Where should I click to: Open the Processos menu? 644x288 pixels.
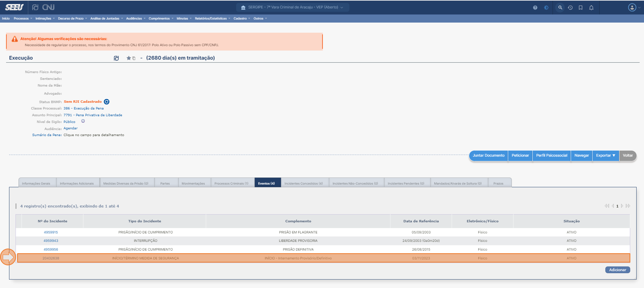tap(23, 18)
